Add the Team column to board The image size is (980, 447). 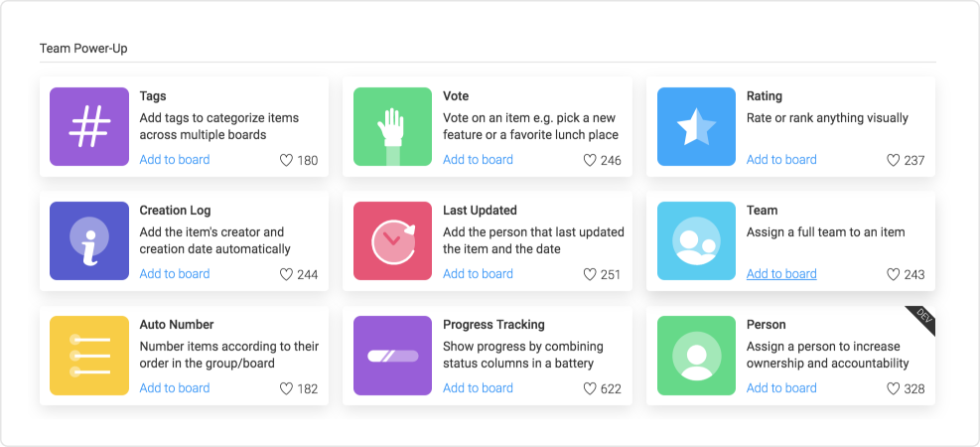click(781, 274)
